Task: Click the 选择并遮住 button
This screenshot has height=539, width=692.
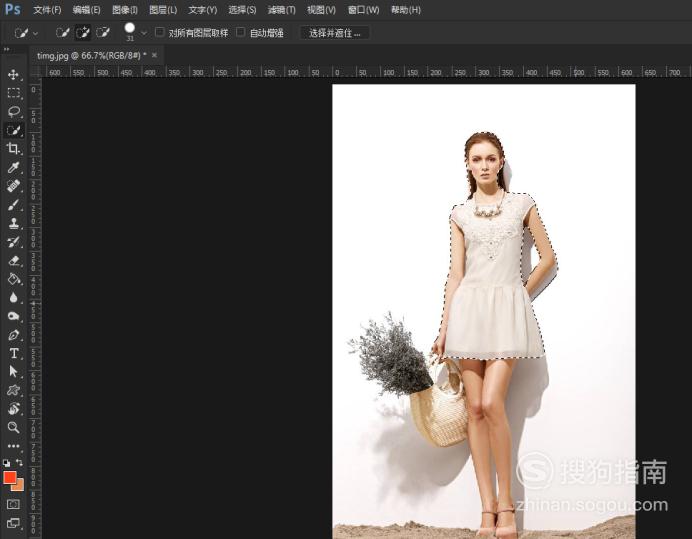Action: click(x=335, y=33)
